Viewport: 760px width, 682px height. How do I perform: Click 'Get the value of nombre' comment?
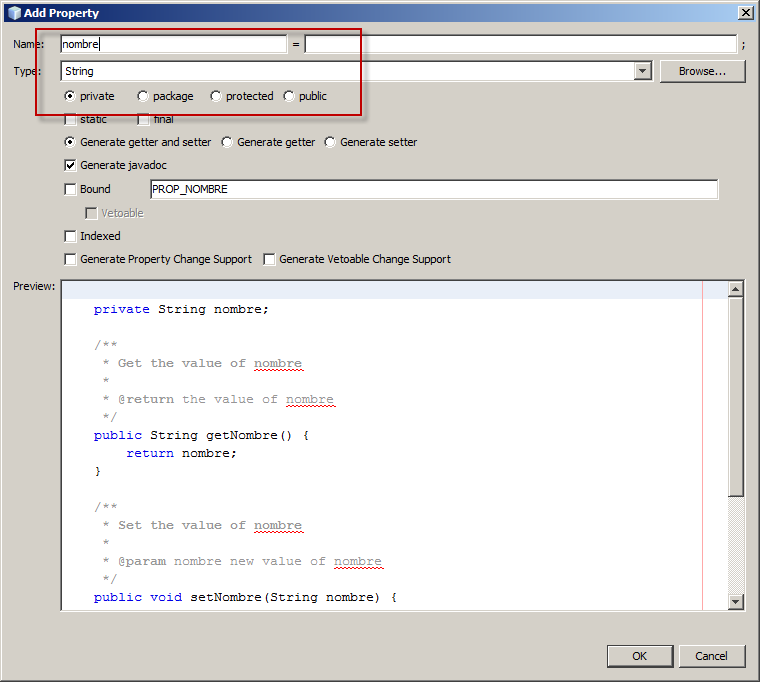click(210, 363)
